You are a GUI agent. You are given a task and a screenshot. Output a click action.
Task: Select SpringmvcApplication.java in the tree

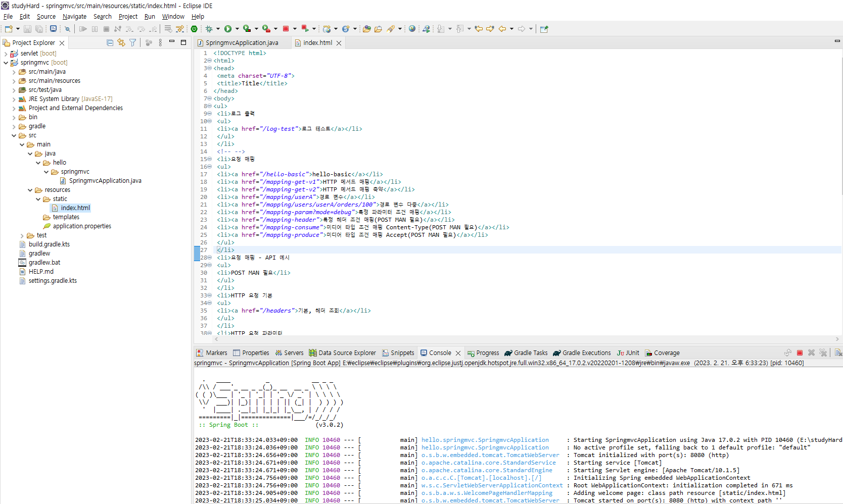click(105, 181)
